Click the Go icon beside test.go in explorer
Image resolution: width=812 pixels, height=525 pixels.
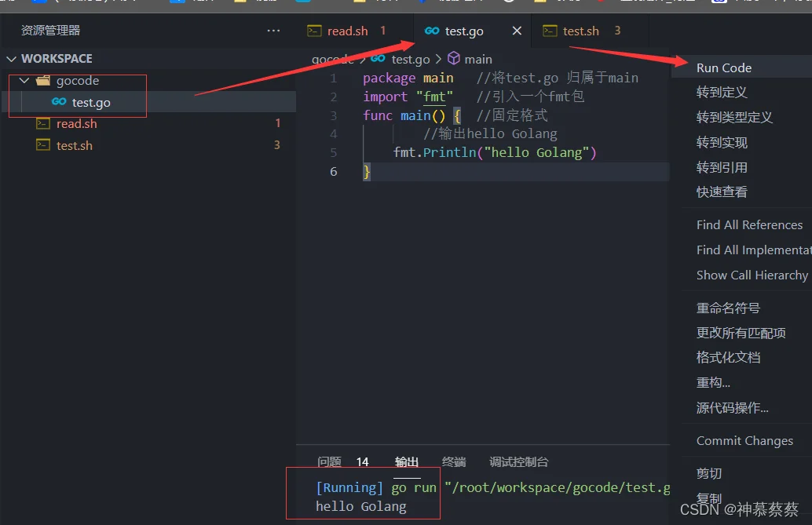(59, 101)
